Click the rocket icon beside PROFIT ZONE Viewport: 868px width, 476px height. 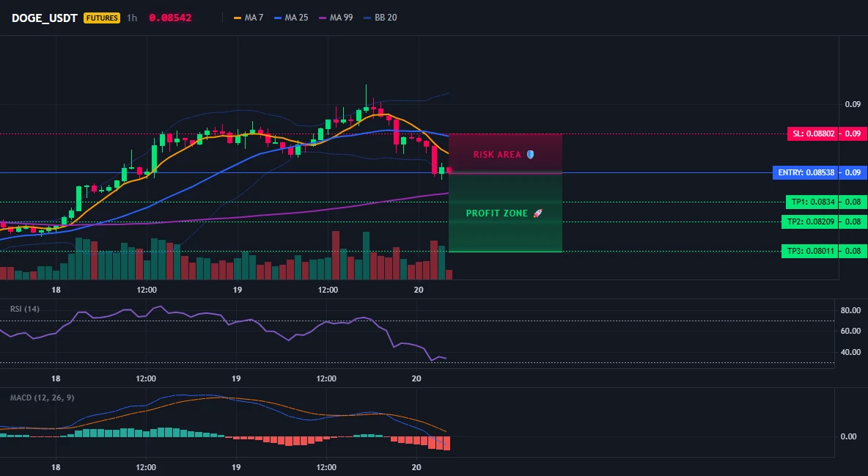click(x=537, y=213)
